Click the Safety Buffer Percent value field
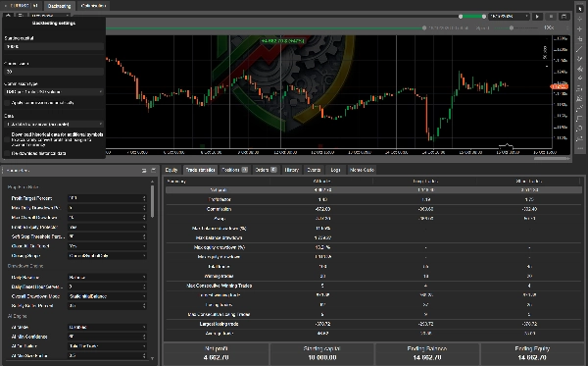588x366 pixels. coord(107,305)
